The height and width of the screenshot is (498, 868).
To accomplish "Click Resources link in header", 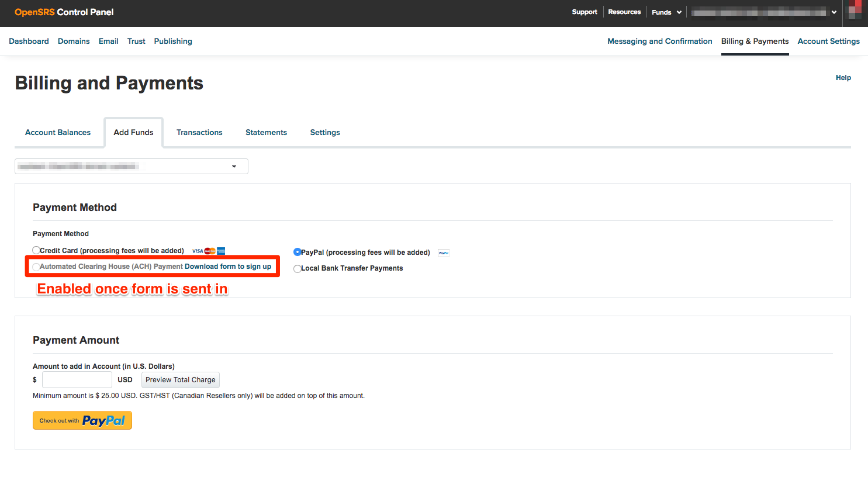I will pos(624,12).
